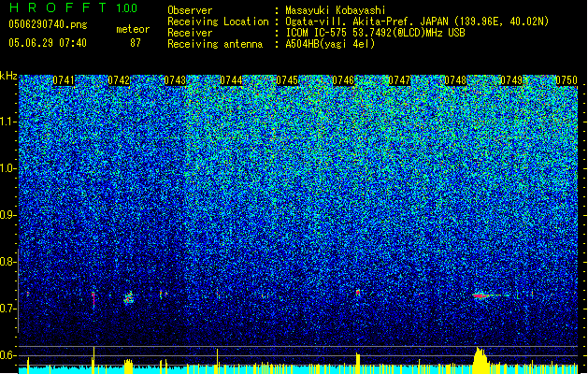Click the 0741 time marker
This screenshot has height=374, width=588.
click(64, 80)
